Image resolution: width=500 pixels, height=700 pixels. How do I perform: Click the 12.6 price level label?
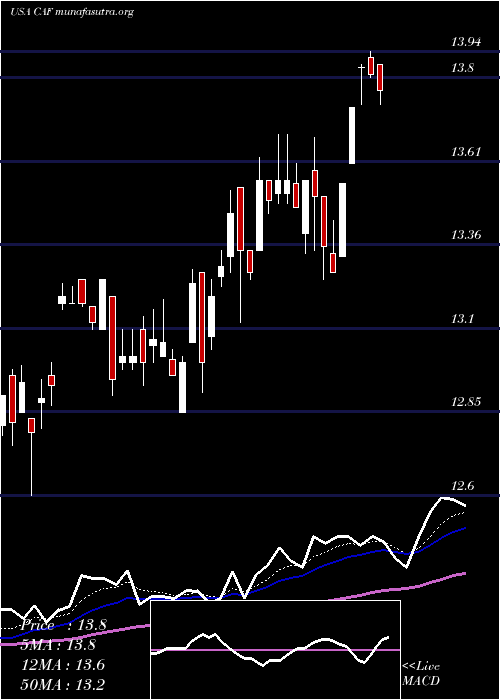coord(462,486)
